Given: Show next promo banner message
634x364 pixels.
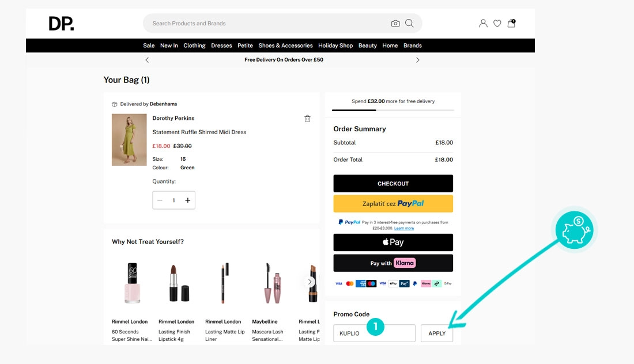Looking at the screenshot, I should 418,60.
